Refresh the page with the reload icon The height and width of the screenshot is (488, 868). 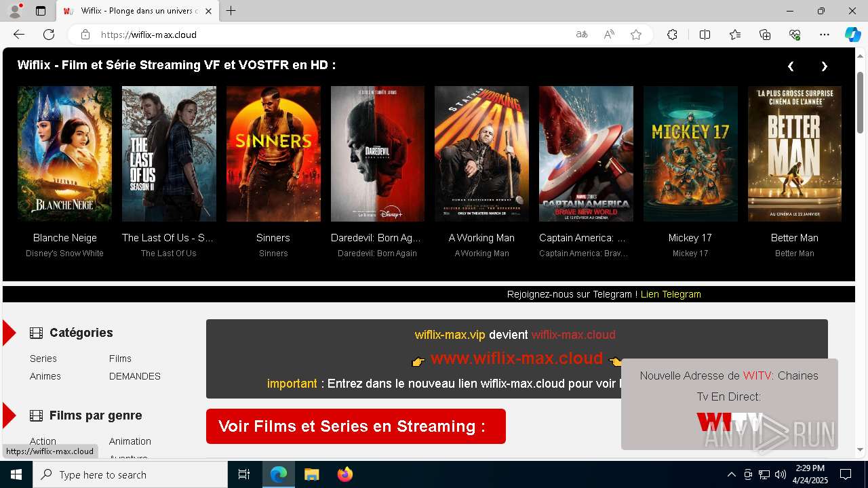click(x=49, y=35)
